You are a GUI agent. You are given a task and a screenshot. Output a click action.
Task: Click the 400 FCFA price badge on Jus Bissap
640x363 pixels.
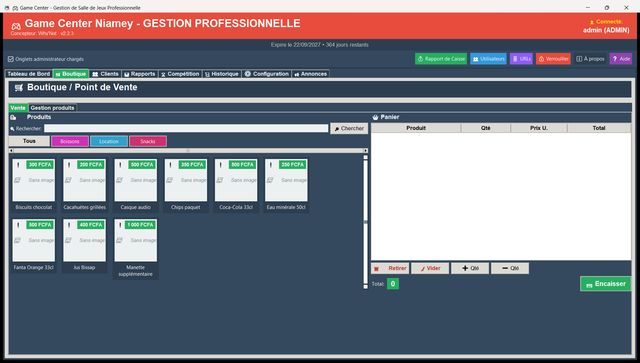(x=91, y=225)
